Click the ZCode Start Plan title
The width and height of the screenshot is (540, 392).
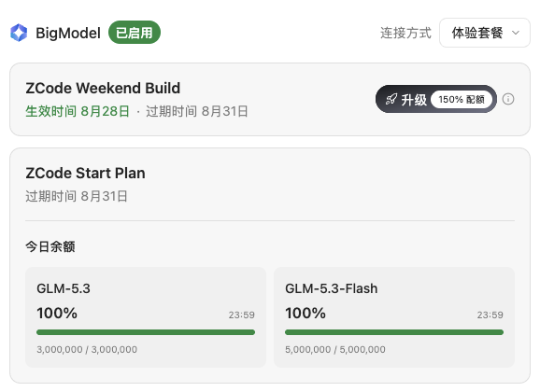(x=85, y=173)
